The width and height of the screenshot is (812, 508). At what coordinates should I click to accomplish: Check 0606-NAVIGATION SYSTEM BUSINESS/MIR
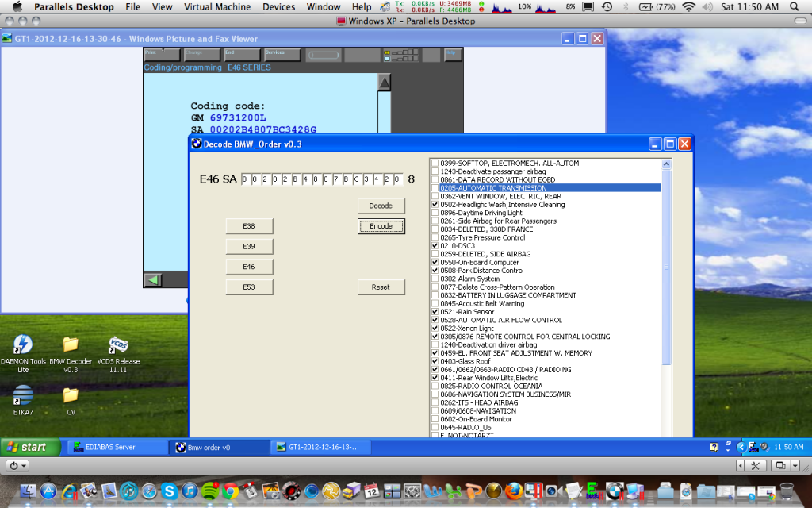click(x=435, y=394)
